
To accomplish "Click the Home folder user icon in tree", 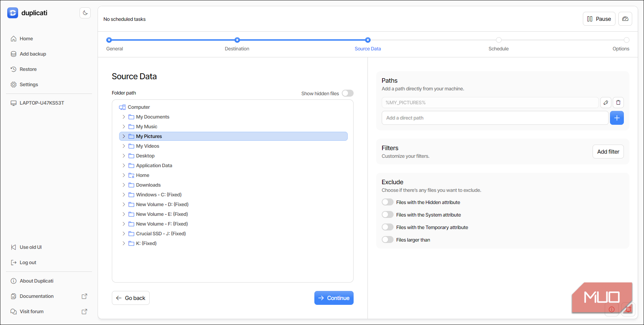I will point(131,175).
